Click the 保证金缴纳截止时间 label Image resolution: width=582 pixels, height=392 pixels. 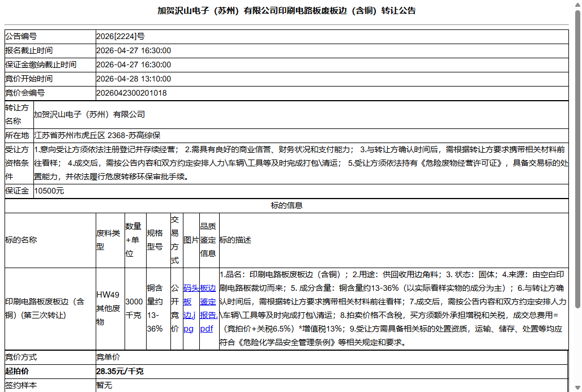pos(40,64)
